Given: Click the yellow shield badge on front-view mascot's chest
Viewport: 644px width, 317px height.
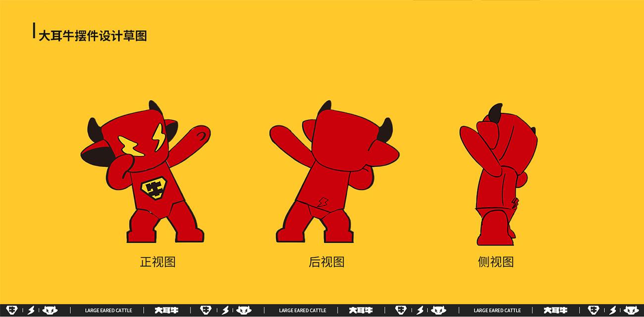Looking at the screenshot, I should pos(153,188).
